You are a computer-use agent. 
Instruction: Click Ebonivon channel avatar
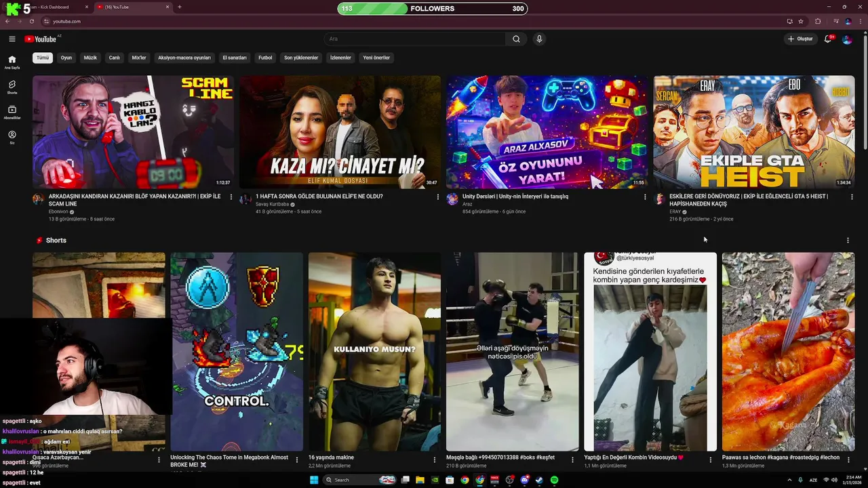[38, 199]
